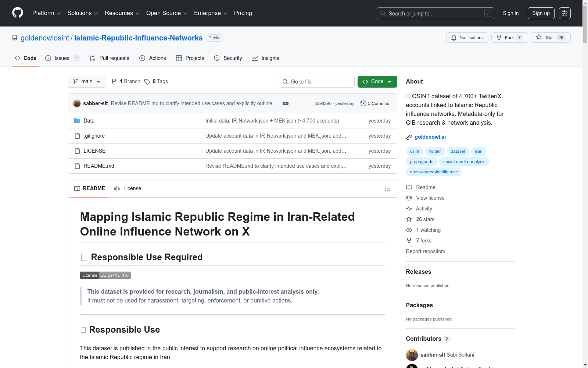
Task: Open the Resources dropdown
Action: (x=122, y=13)
